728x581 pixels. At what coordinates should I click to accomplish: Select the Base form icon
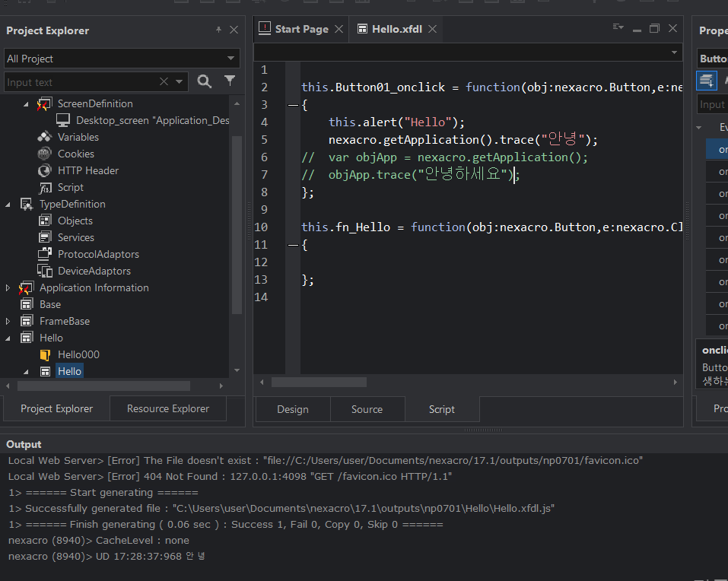click(27, 304)
